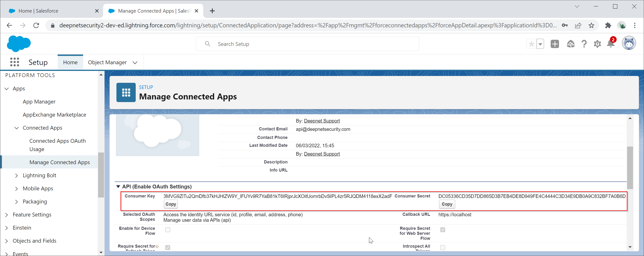The width and height of the screenshot is (644, 256).
Task: Click the favorites star icon
Action: coord(531,44)
